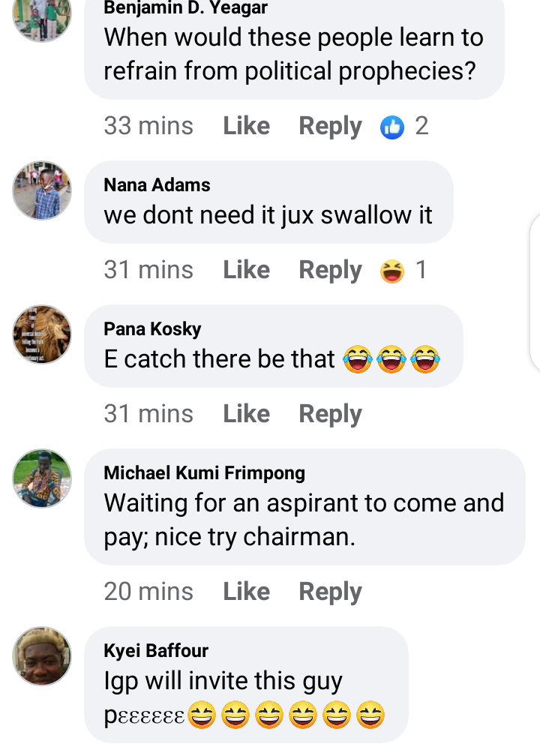The width and height of the screenshot is (540, 756).
Task: Click the thumbs-up reaction icon on Benjamin's comment
Action: [392, 127]
